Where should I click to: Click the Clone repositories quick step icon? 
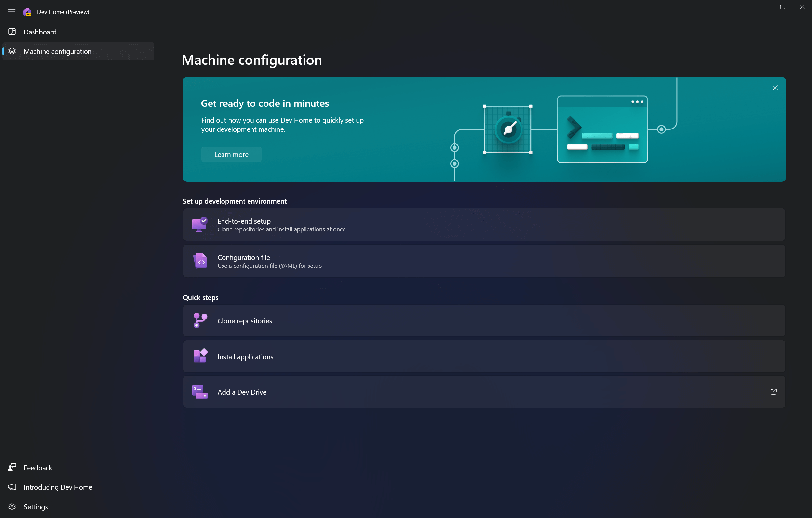199,320
